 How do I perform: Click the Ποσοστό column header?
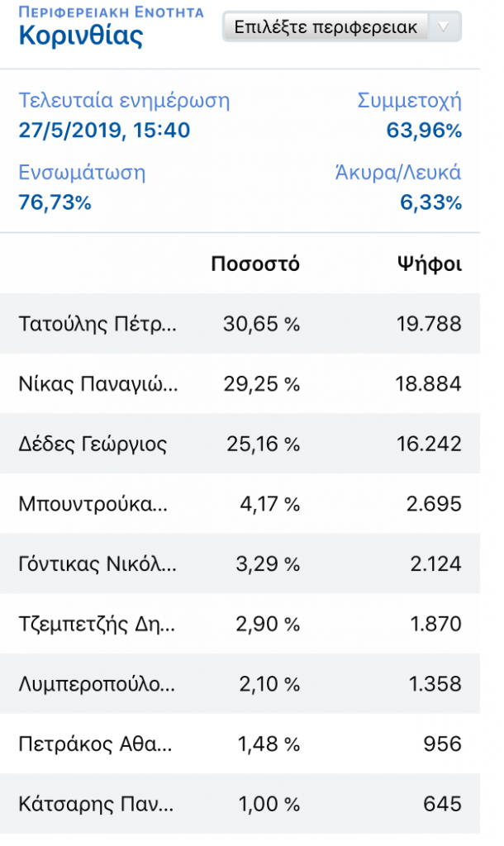pyautogui.click(x=255, y=264)
